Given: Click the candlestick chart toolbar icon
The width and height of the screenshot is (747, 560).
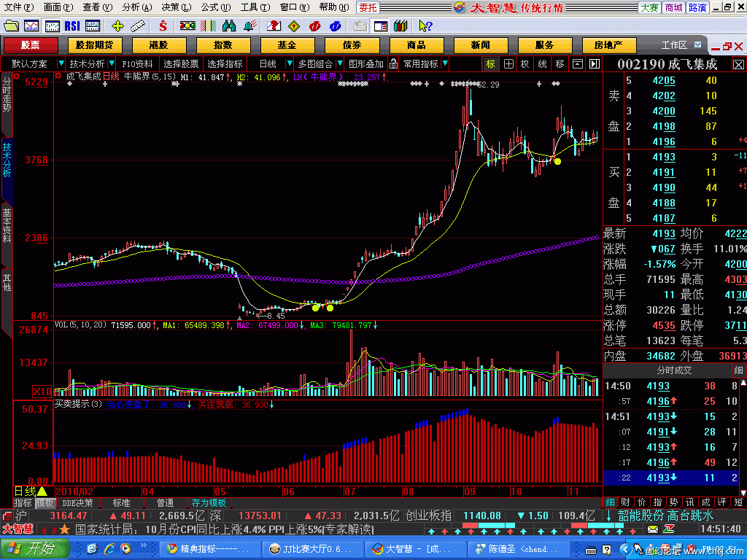Looking at the screenshot, I should (52, 26).
